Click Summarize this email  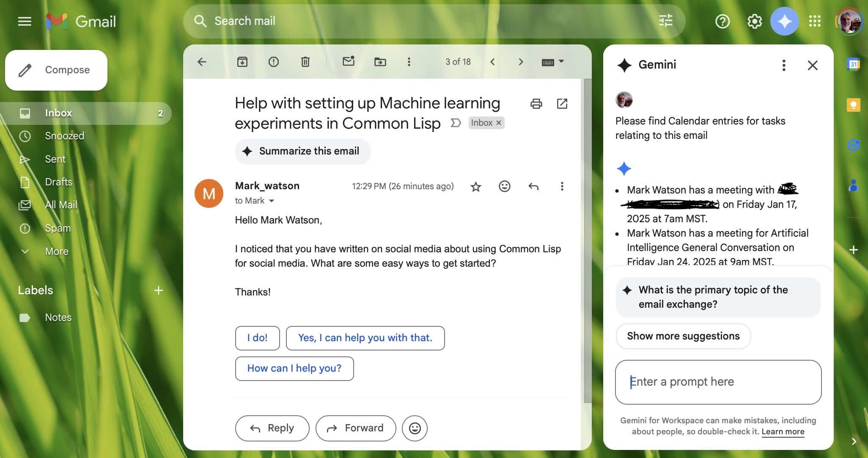click(x=302, y=151)
